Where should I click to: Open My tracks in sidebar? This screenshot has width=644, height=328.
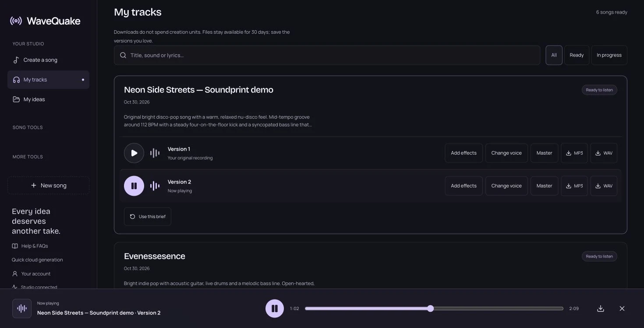48,80
